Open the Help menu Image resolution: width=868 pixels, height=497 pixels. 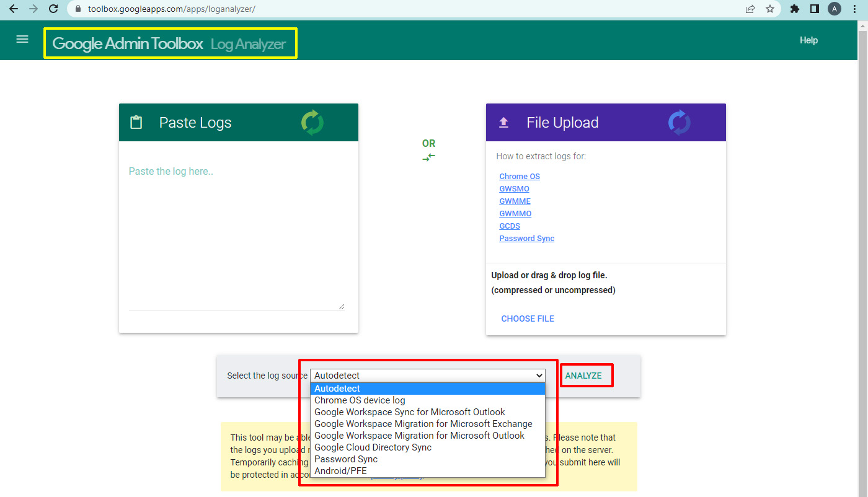[x=808, y=40]
